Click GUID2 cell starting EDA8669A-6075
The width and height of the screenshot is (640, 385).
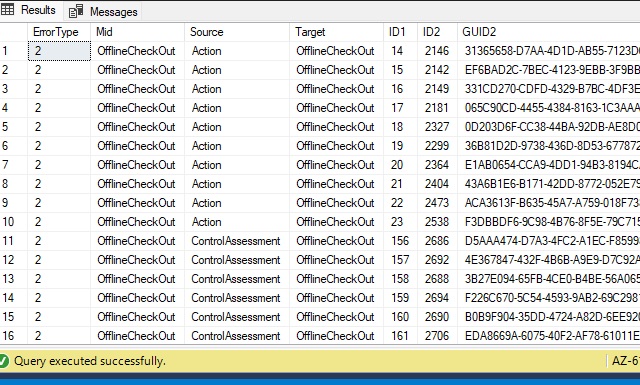coord(549,336)
